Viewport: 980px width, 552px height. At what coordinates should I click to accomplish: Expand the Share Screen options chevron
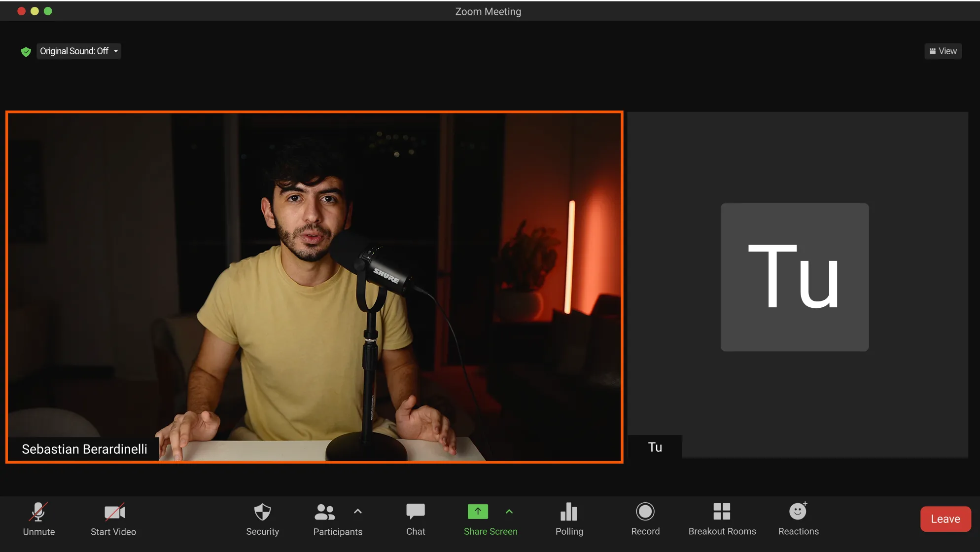[x=509, y=512]
